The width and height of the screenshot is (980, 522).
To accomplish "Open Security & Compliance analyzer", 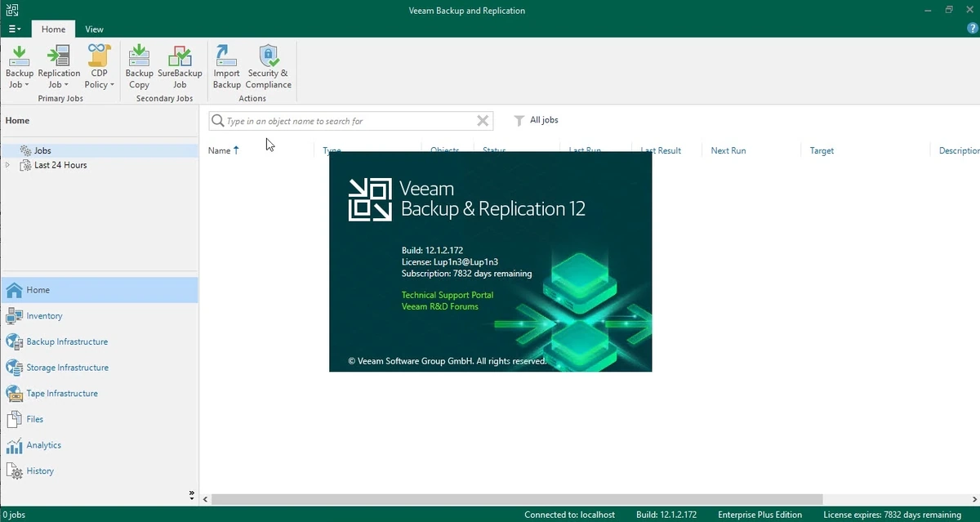I will 268,67.
